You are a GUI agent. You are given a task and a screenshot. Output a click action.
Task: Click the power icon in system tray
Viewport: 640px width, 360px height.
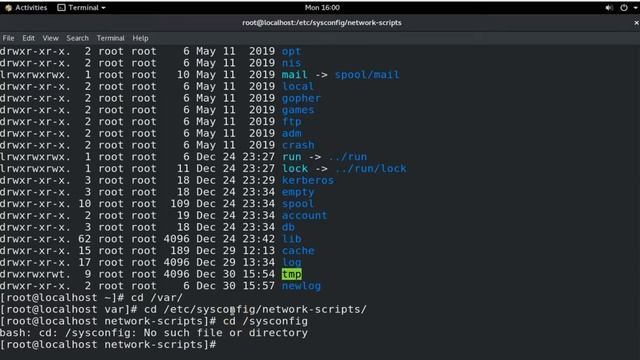click(x=624, y=8)
